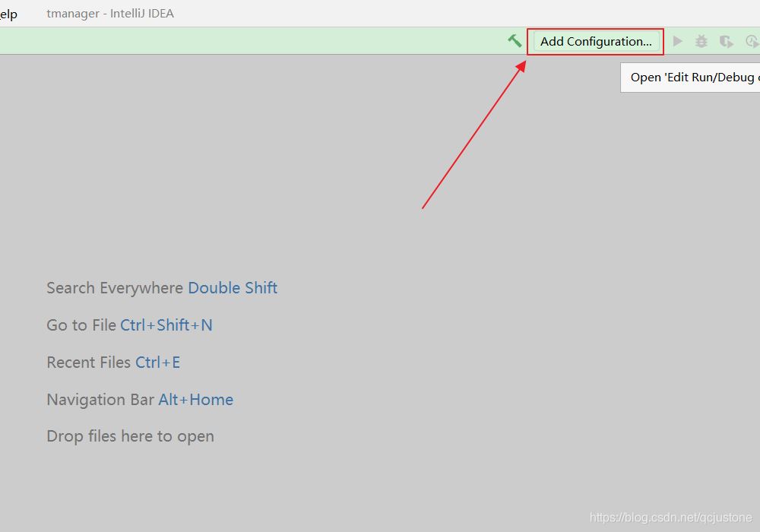The image size is (760, 532).
Task: Click the Search Everywhere hint text
Action: coord(115,288)
